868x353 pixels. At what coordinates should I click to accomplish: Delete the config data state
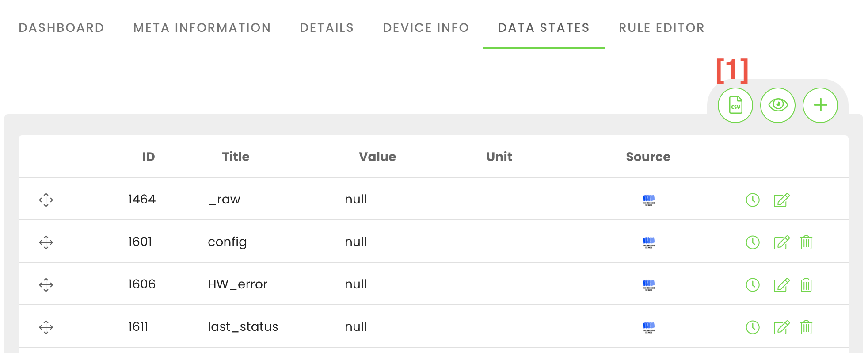(x=806, y=242)
